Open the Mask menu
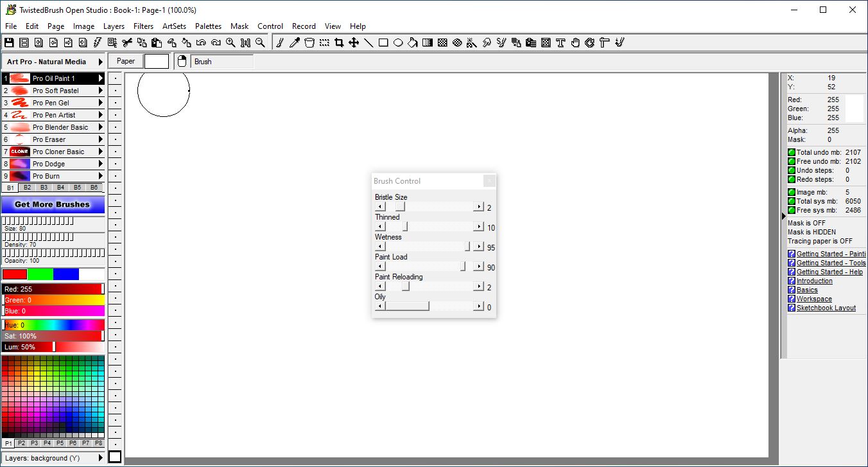Image resolution: width=868 pixels, height=467 pixels. (239, 26)
